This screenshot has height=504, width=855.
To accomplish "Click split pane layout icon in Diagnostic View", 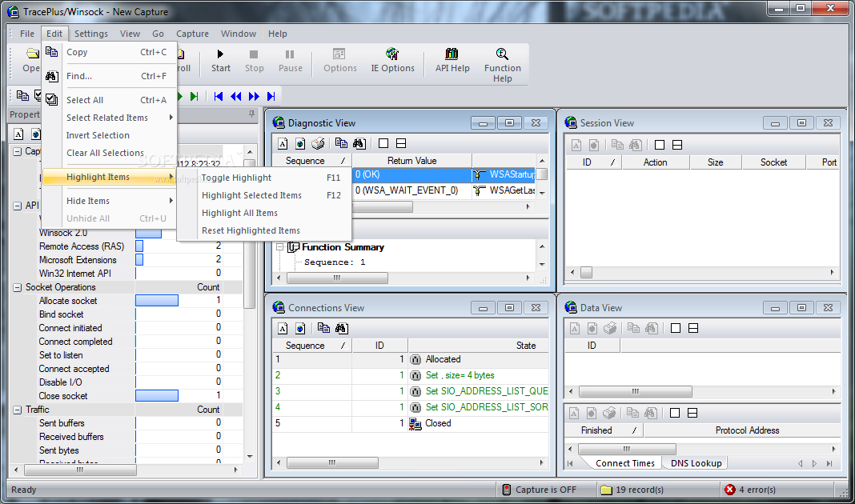I will (401, 143).
